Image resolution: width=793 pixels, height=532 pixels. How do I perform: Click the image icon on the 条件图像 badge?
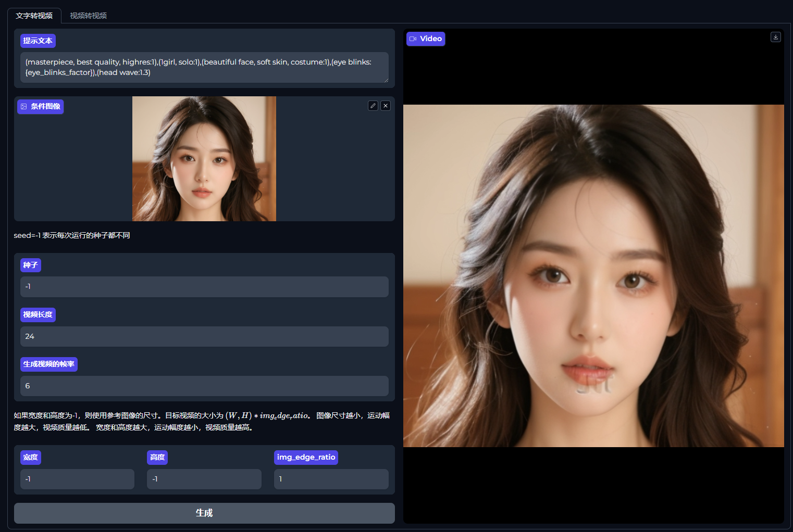point(23,106)
